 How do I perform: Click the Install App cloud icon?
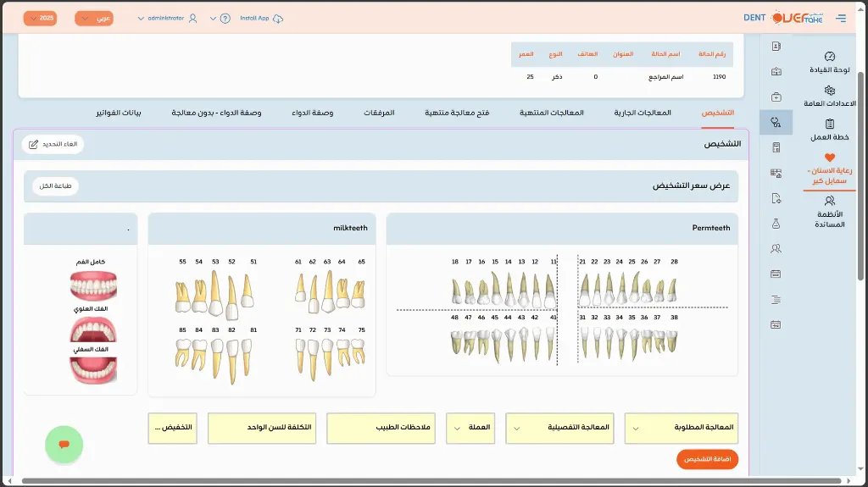click(x=279, y=18)
